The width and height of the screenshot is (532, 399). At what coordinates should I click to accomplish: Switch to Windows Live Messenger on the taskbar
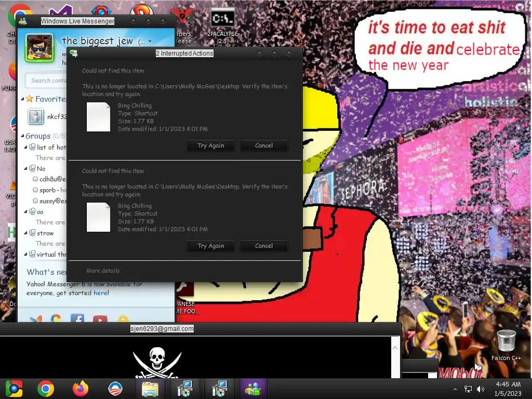(x=253, y=389)
